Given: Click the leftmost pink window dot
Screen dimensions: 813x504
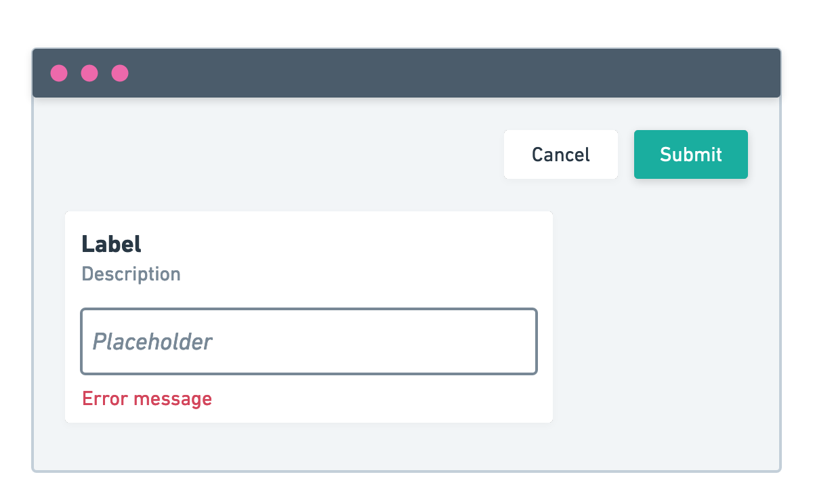Looking at the screenshot, I should 59,73.
